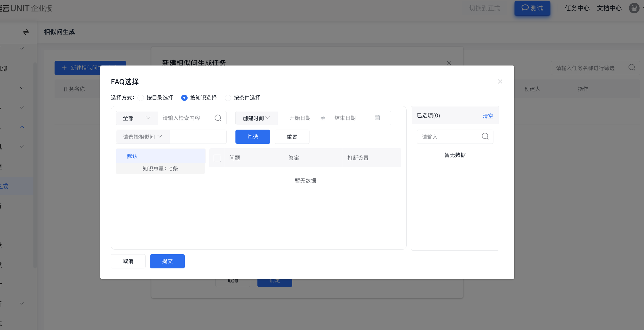
Task: Click the 已选项(0) label
Action: pos(429,115)
